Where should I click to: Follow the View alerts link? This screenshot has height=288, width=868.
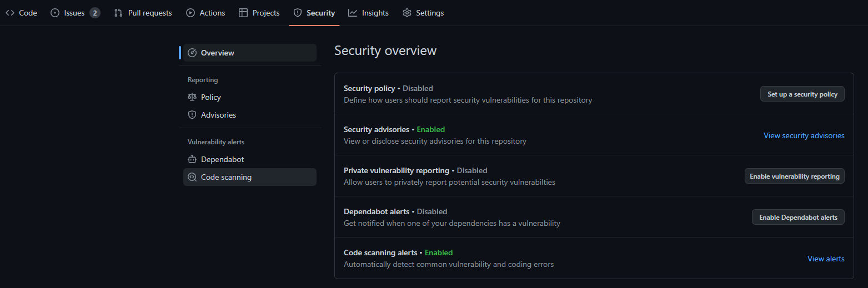826,259
